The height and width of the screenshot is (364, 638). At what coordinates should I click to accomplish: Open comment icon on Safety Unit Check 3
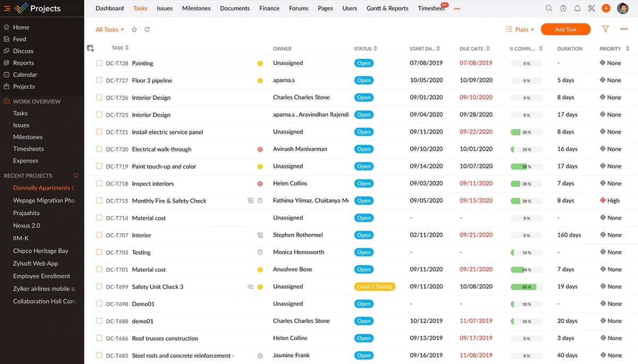pos(250,287)
